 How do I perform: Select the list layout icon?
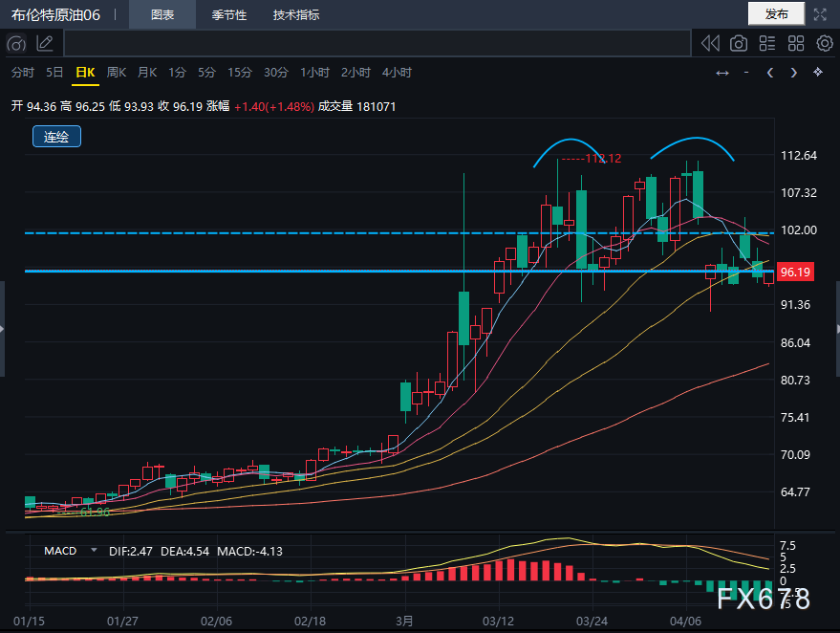click(x=767, y=43)
